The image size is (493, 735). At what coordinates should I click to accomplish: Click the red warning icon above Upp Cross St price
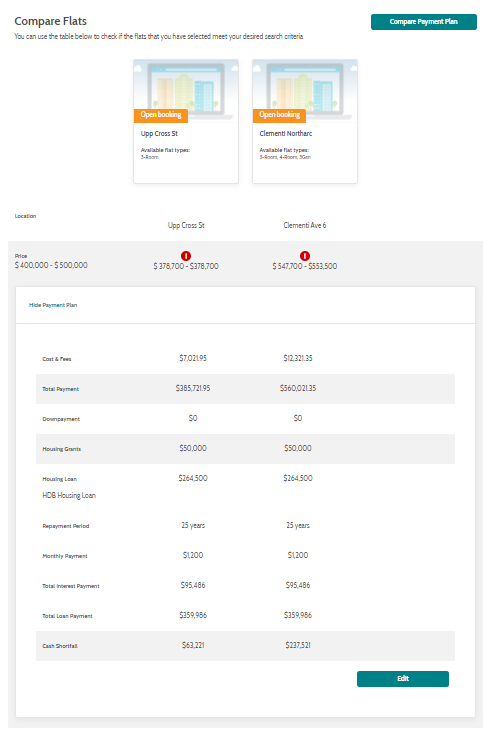coord(186,255)
